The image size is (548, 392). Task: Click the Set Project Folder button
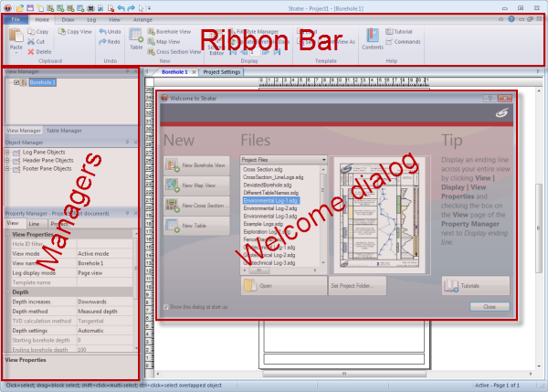click(x=357, y=286)
